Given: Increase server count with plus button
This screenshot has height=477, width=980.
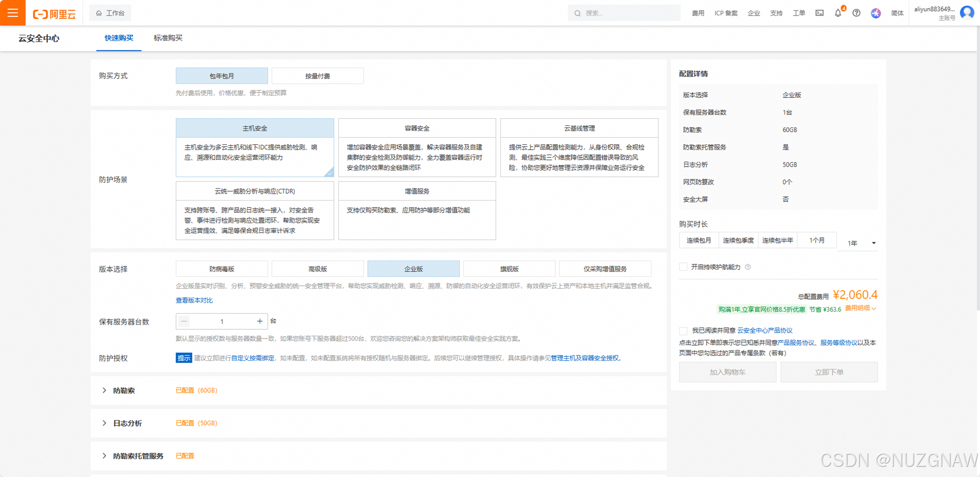Looking at the screenshot, I should (x=260, y=321).
